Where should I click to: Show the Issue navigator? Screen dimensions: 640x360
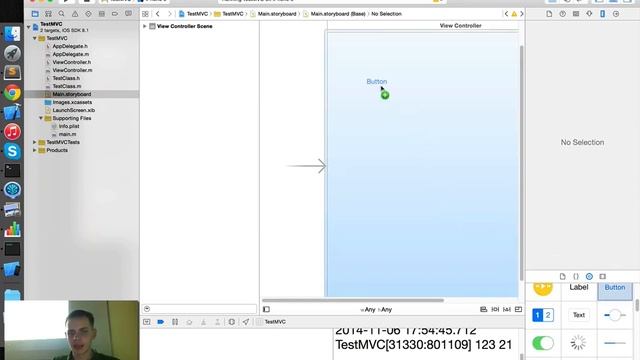click(x=75, y=14)
